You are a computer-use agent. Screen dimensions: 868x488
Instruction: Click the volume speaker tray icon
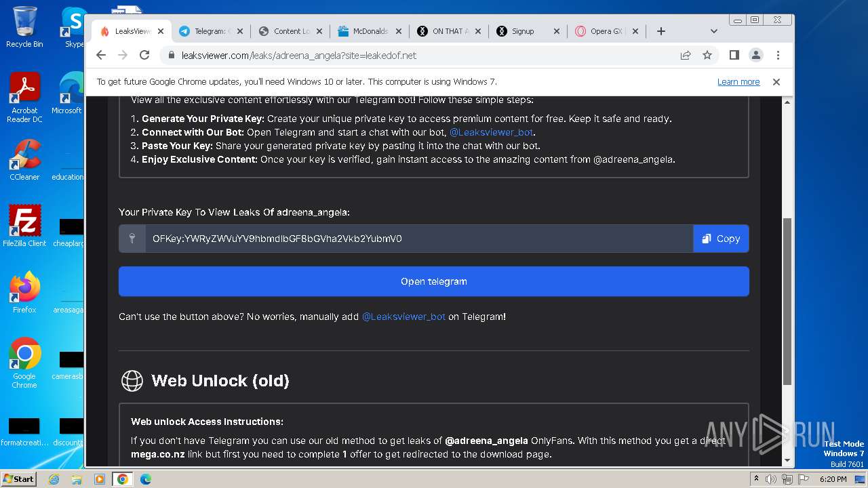click(x=771, y=479)
